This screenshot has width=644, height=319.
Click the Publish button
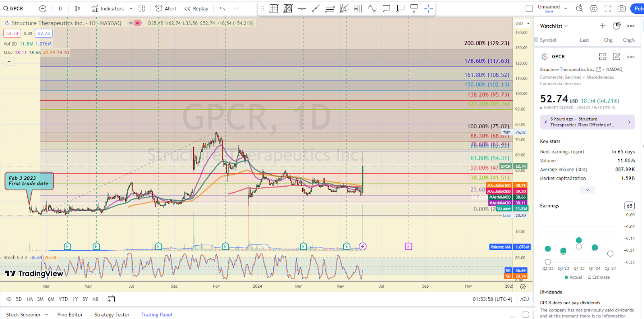(638, 8)
